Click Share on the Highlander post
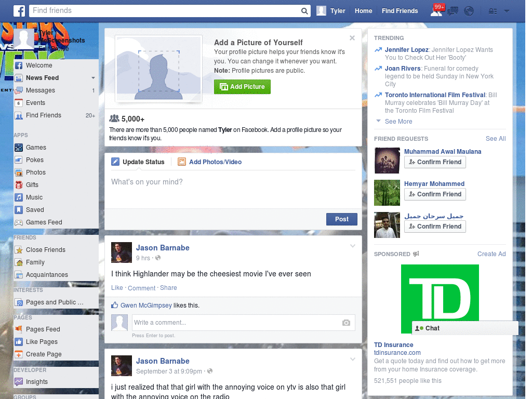 (x=168, y=288)
